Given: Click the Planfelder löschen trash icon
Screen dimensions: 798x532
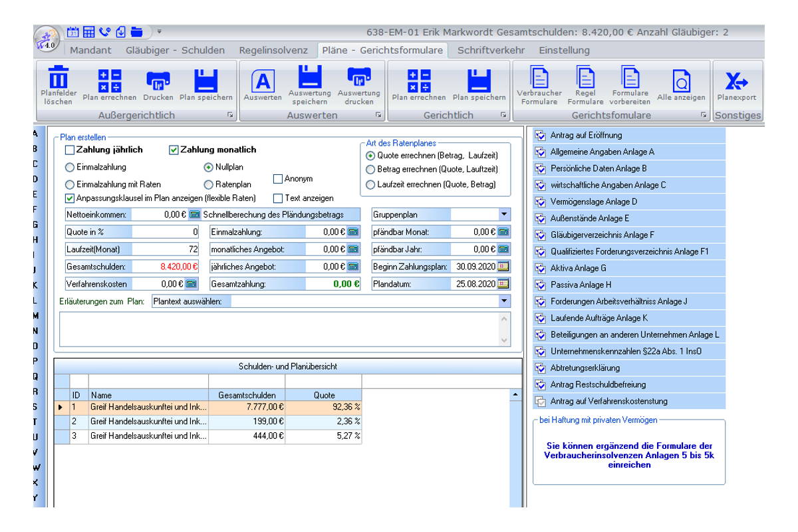Looking at the screenshot, I should coord(59,76).
